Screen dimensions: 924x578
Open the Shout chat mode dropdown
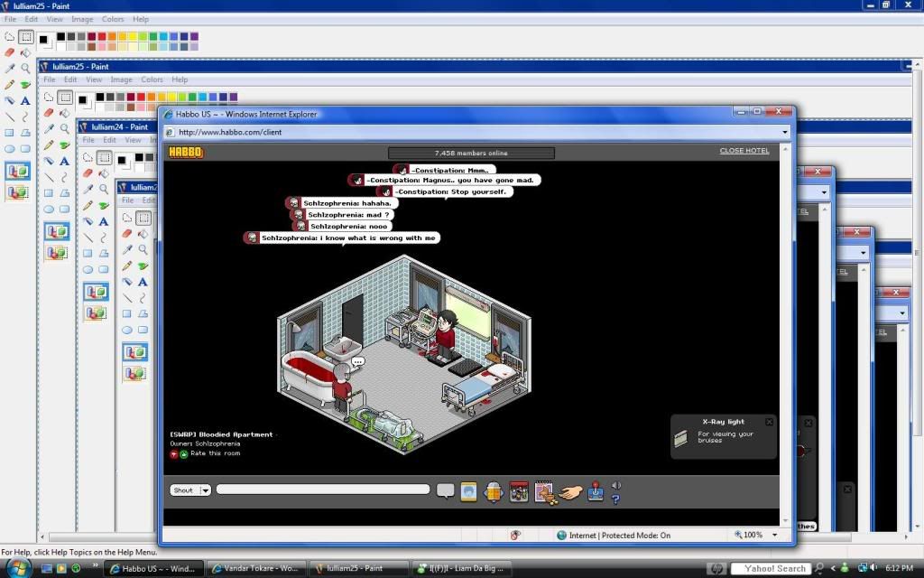pyautogui.click(x=205, y=490)
